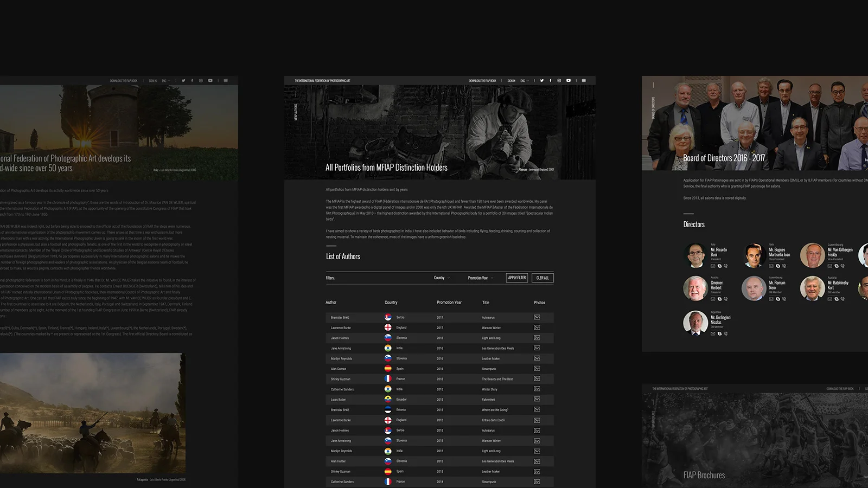Open Facebook icon in center page header
This screenshot has width=868, height=488.
[550, 81]
